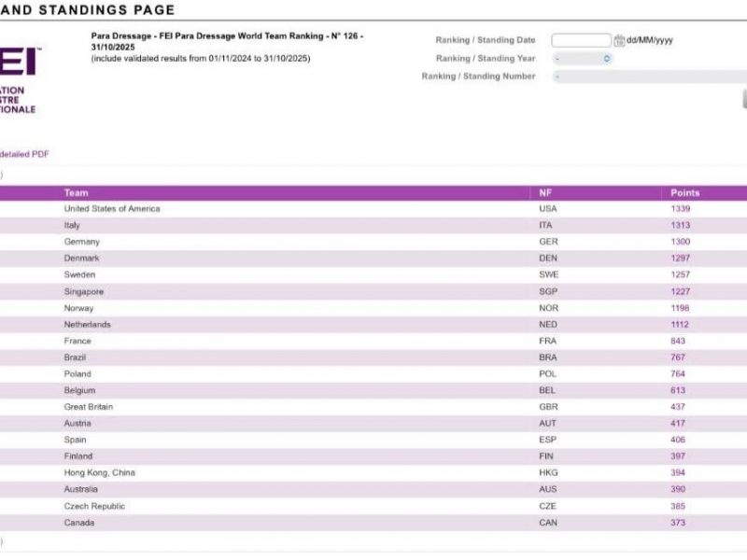This screenshot has height=560, width=747.
Task: Open Great Britain's 437 points link
Action: pos(678,407)
